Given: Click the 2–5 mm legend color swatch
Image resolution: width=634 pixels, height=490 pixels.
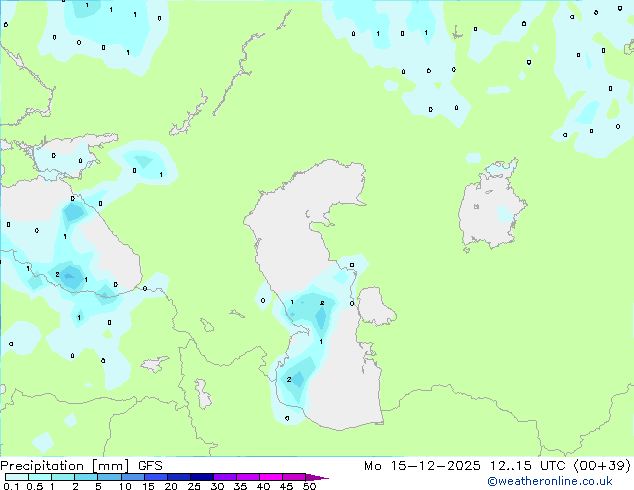Looking at the screenshot, I should [x=86, y=477].
